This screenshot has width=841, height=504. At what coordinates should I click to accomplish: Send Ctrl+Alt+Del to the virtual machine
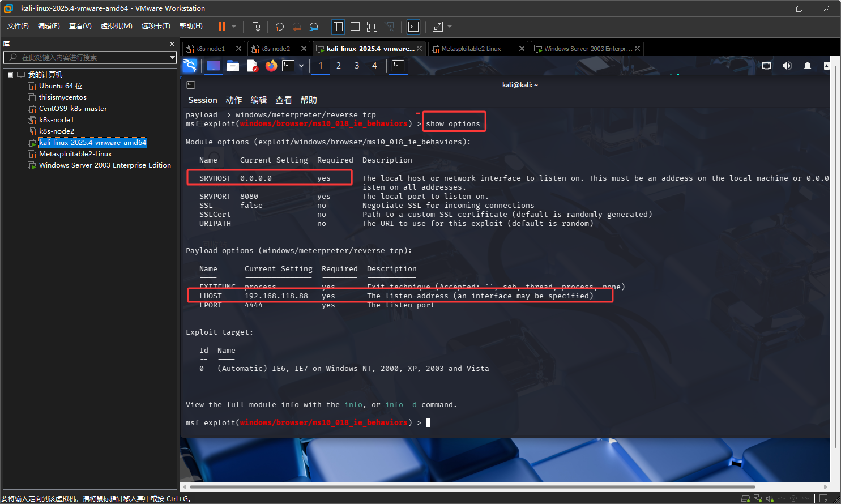pyautogui.click(x=255, y=27)
